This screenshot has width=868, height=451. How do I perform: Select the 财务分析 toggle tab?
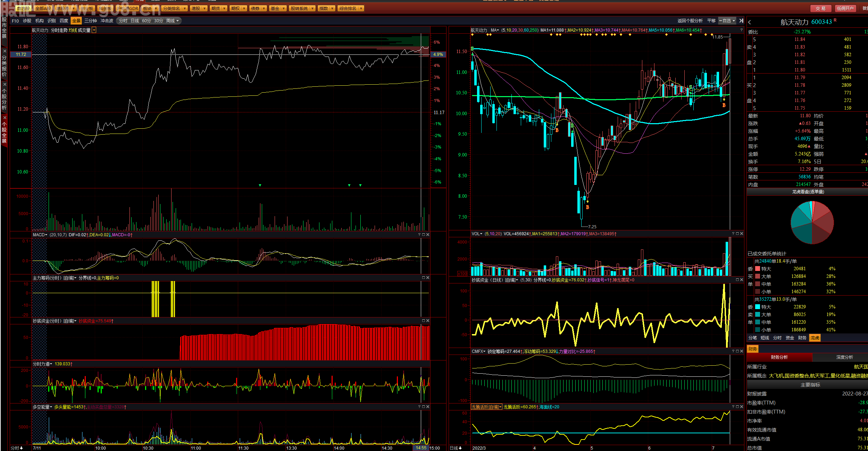pyautogui.click(x=779, y=357)
